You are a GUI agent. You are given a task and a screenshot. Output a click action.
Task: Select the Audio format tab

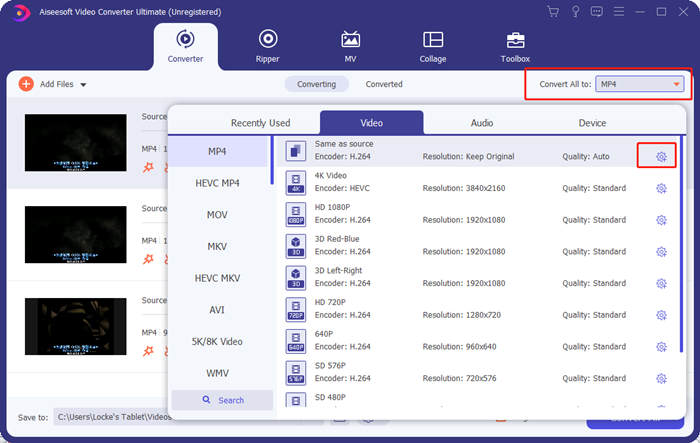click(482, 123)
